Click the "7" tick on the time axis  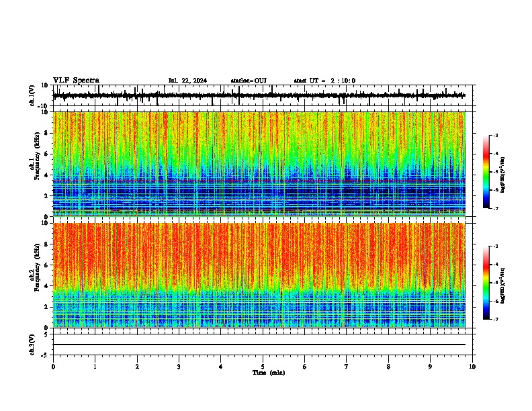347,367
